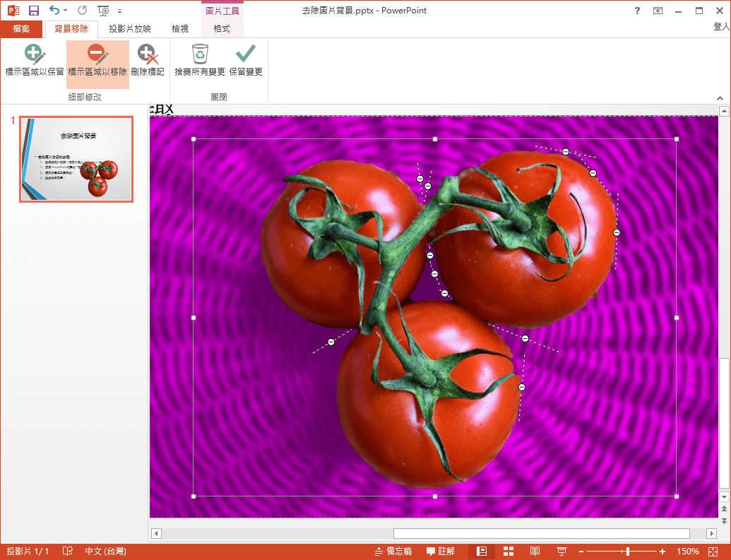
Task: Open zoom dialog via 150% label
Action: coord(688,551)
